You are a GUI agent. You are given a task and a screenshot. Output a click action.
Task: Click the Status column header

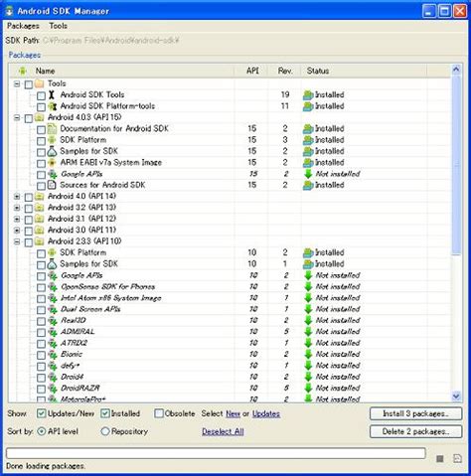click(364, 71)
